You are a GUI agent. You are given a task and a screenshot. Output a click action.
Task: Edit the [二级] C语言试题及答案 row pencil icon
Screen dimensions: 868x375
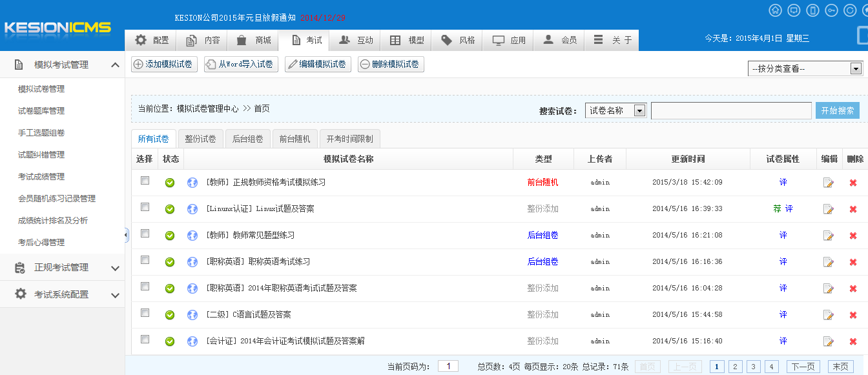coord(829,314)
